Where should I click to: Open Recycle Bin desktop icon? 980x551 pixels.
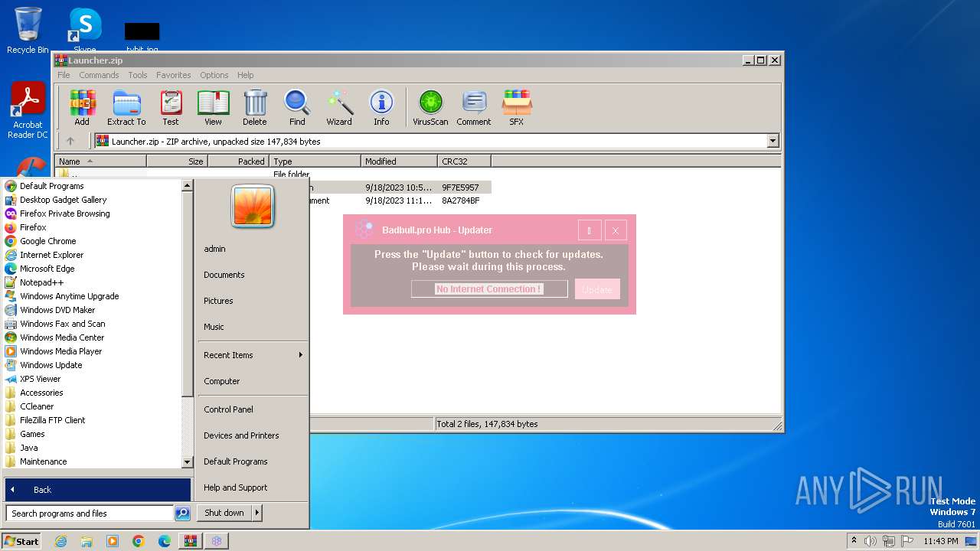[x=28, y=31]
